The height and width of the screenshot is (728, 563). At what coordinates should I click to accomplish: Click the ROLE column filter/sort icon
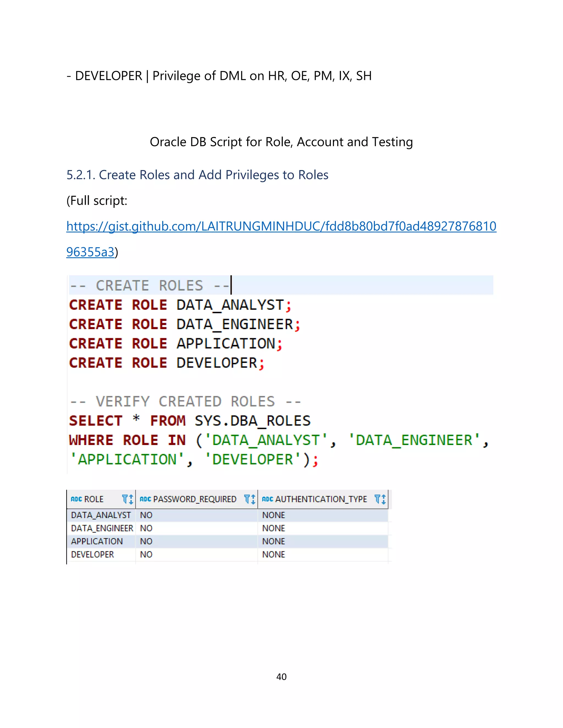(x=127, y=499)
